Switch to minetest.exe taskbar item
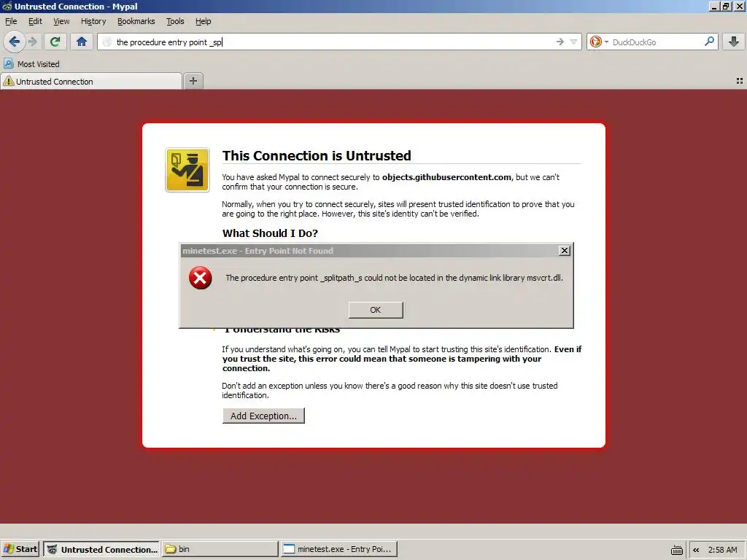Image resolution: width=747 pixels, height=560 pixels. point(338,549)
